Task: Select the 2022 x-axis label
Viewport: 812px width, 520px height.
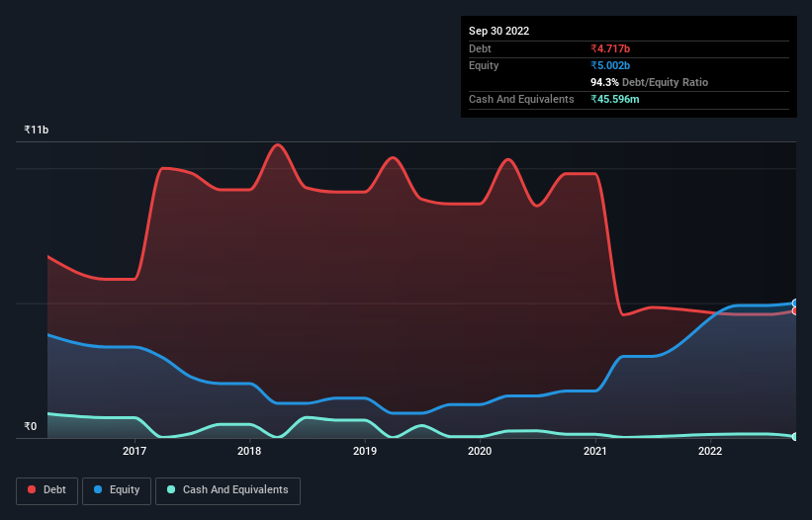Action: [710, 451]
